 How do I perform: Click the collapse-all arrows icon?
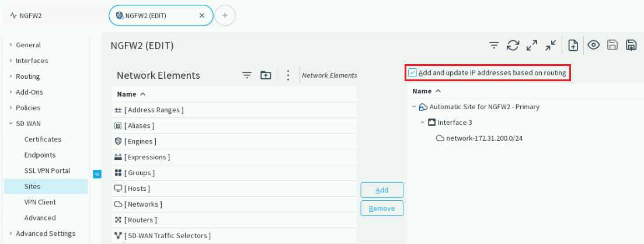point(551,45)
